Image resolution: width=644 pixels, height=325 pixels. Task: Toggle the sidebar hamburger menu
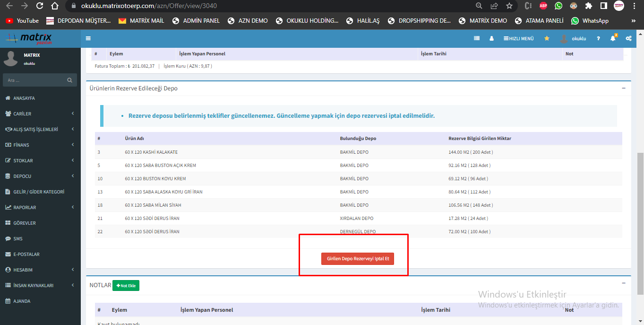click(x=88, y=38)
